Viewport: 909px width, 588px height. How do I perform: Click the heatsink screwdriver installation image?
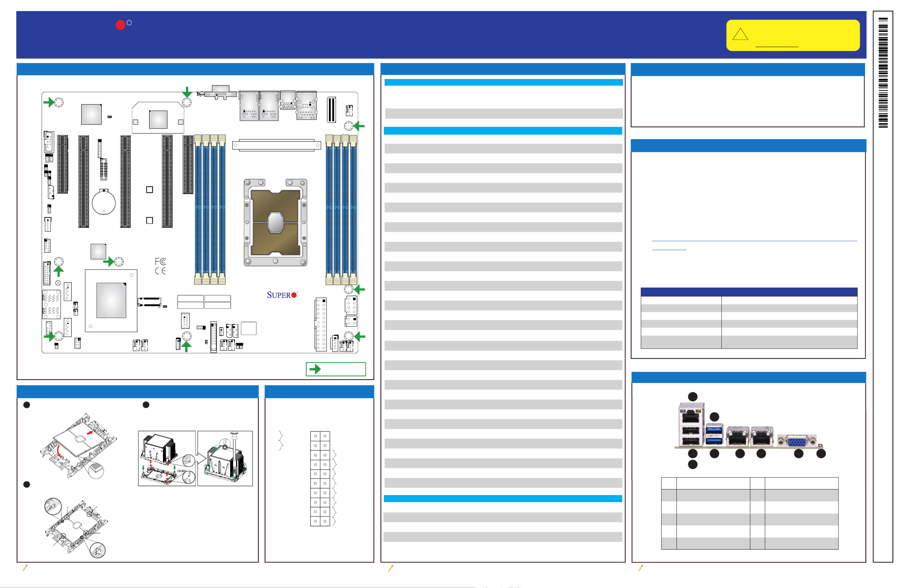pos(225,458)
